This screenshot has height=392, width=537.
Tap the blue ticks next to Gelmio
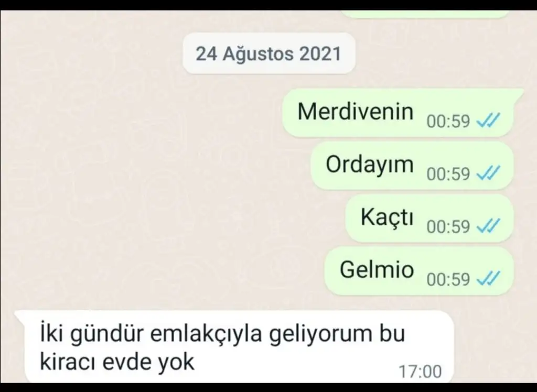(x=488, y=278)
